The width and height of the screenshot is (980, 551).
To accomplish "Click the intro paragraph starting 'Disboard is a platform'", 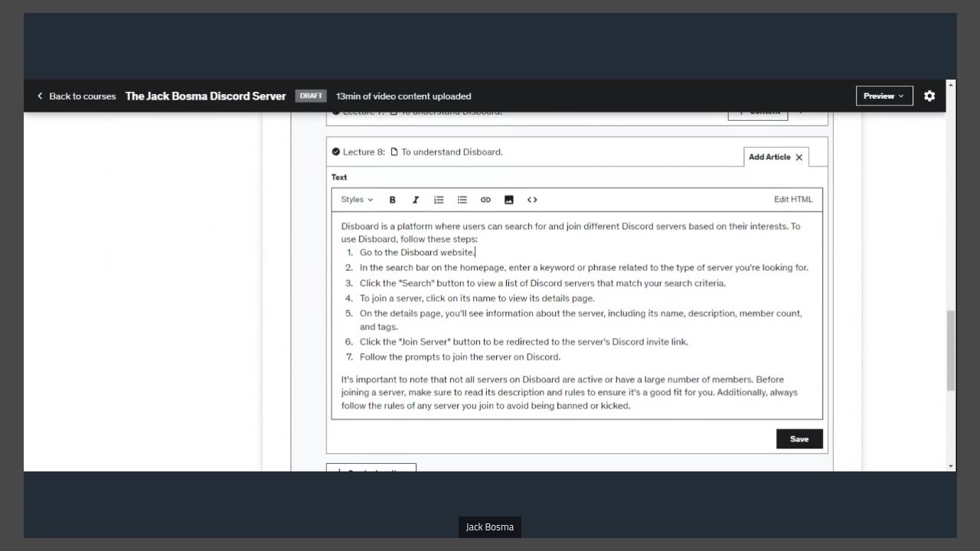I will coord(570,233).
